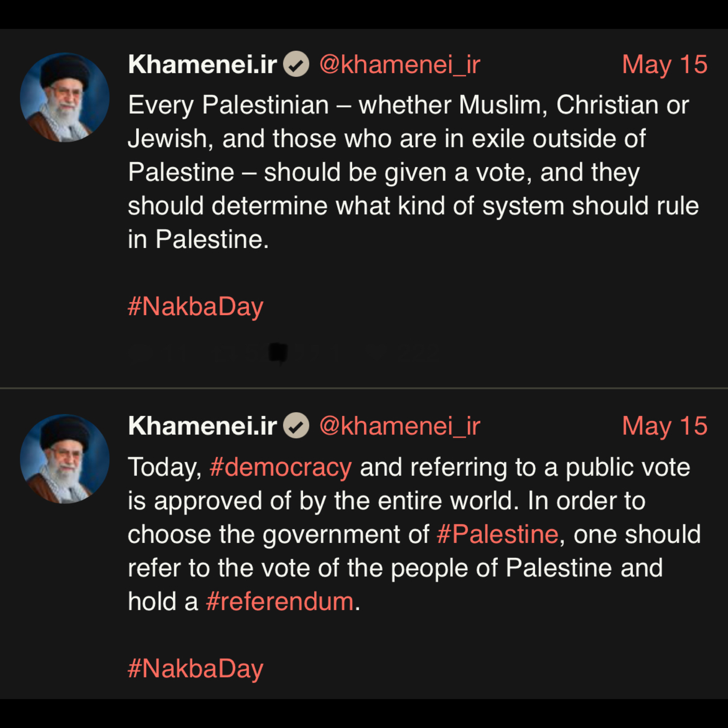Click the blacked-out mark below the first tweet
Image resolution: width=728 pixels, height=728 pixels.
279,353
